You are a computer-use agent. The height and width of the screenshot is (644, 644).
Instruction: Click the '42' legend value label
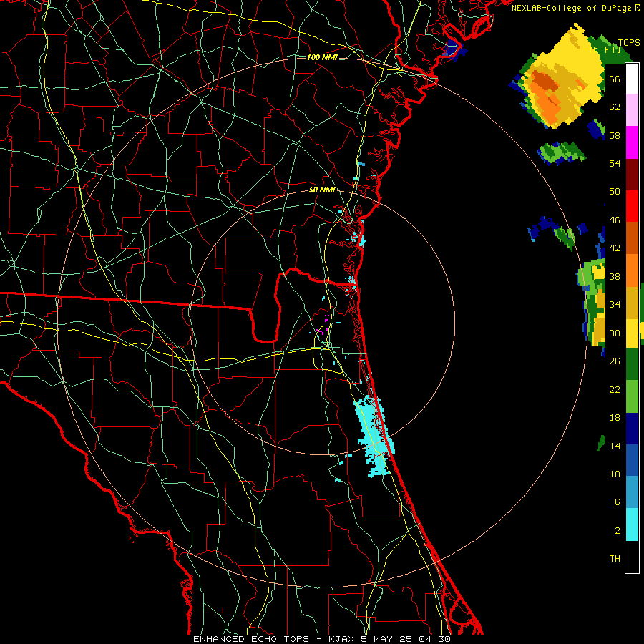(615, 248)
